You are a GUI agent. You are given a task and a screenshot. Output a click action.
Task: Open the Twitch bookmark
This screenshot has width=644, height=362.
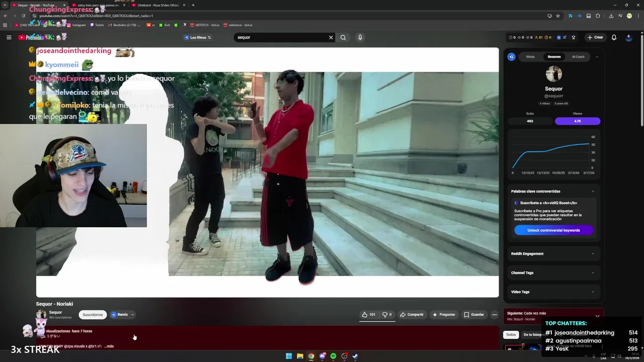coord(97,25)
